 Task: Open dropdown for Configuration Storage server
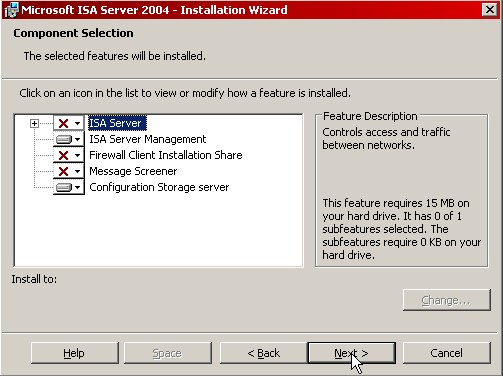(x=69, y=187)
